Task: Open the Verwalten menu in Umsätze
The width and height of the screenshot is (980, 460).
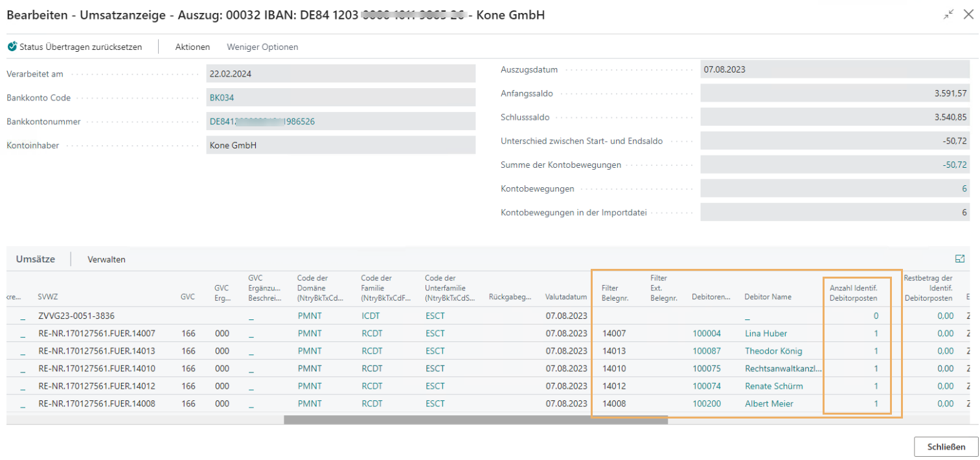Action: pyautogui.click(x=106, y=259)
